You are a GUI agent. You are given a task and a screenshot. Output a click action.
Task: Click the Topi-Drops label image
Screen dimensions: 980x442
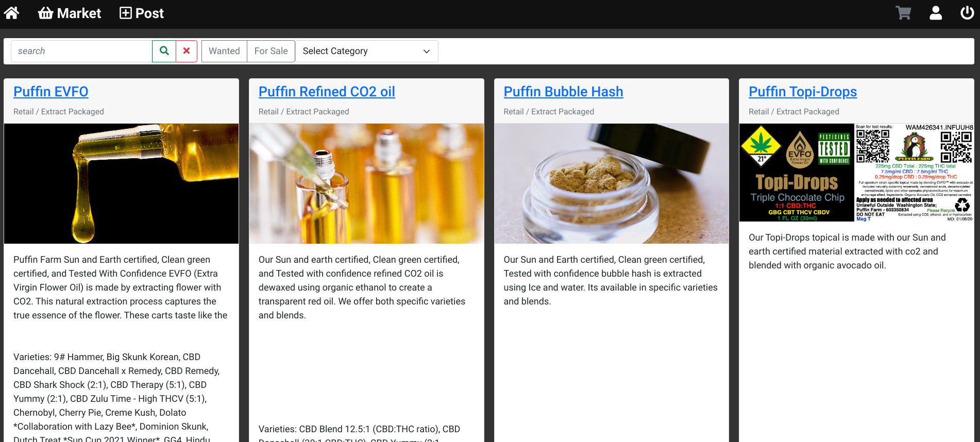point(856,173)
